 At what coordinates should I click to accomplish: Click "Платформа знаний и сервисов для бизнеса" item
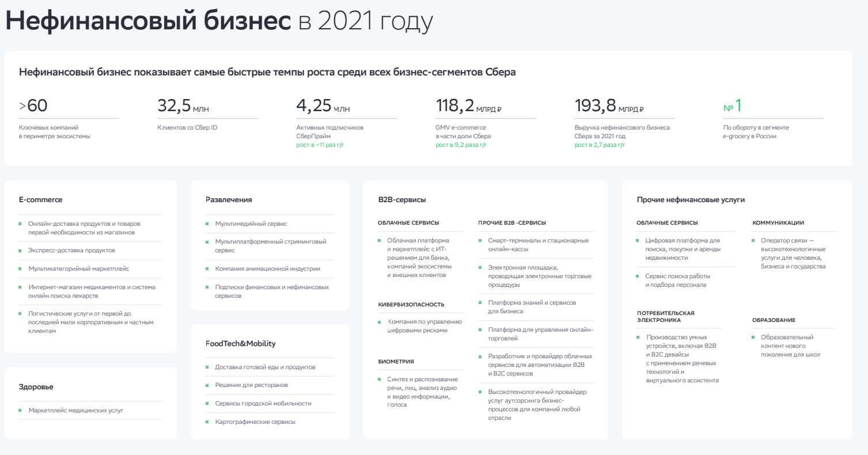[532, 307]
